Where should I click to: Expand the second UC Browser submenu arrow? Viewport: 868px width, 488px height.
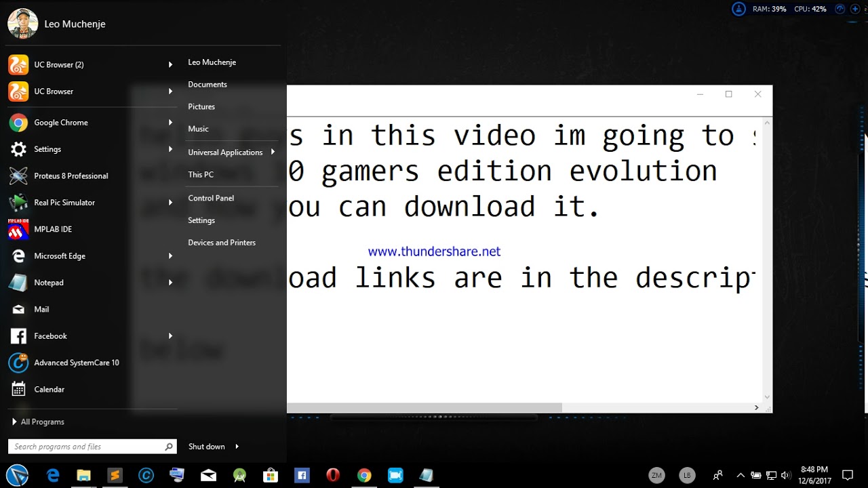(171, 91)
